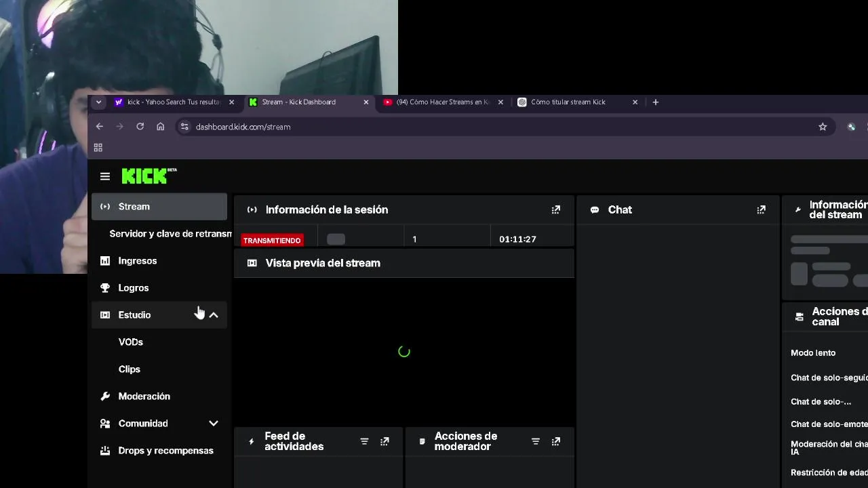Screen dimensions: 868x488
Task: Click the viewer count 1
Action: tap(414, 239)
